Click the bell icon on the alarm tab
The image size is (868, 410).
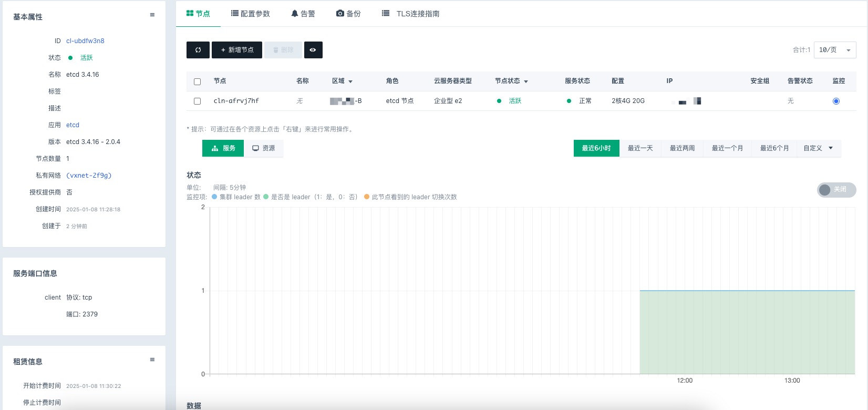[295, 14]
